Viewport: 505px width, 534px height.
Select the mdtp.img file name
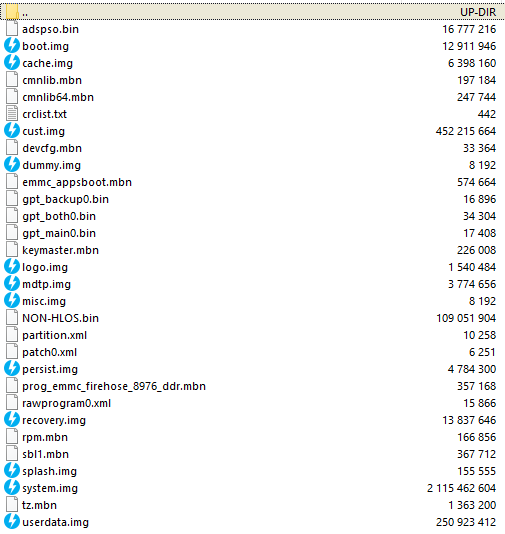tap(46, 284)
